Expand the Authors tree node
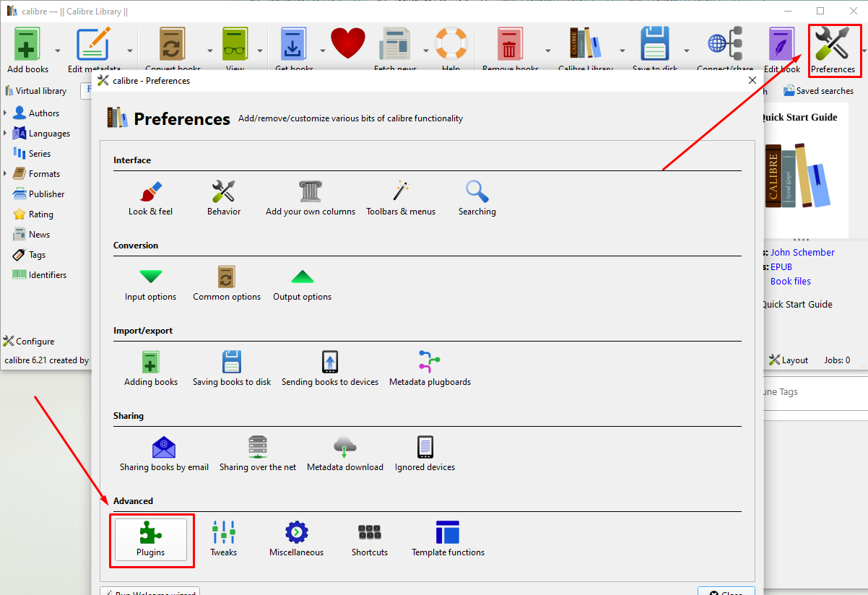Viewport: 868px width, 595px height. click(6, 113)
